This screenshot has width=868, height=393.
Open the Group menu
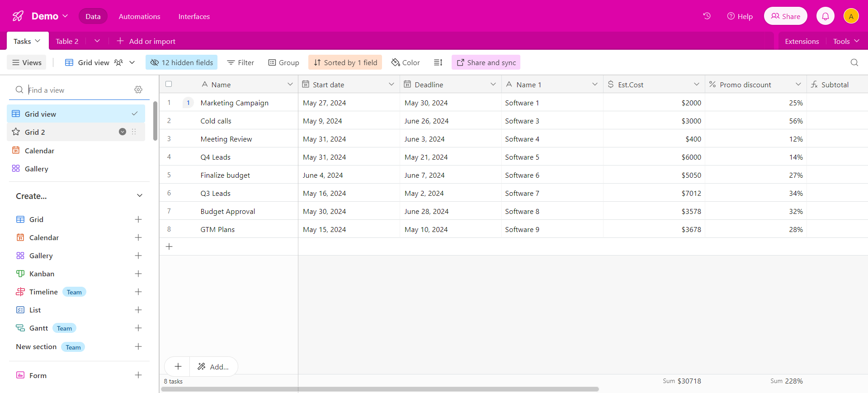click(x=284, y=62)
